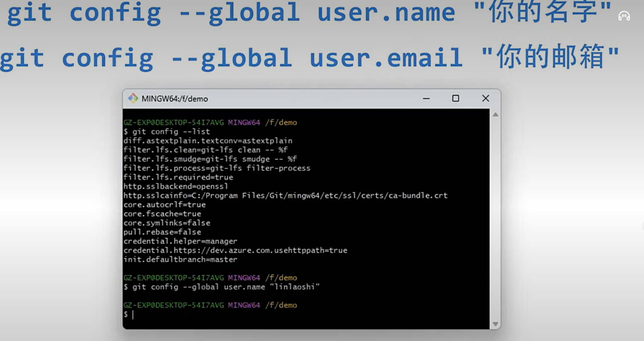Click the core.autocrlf=true output line
This screenshot has height=341, width=644.
coord(165,205)
